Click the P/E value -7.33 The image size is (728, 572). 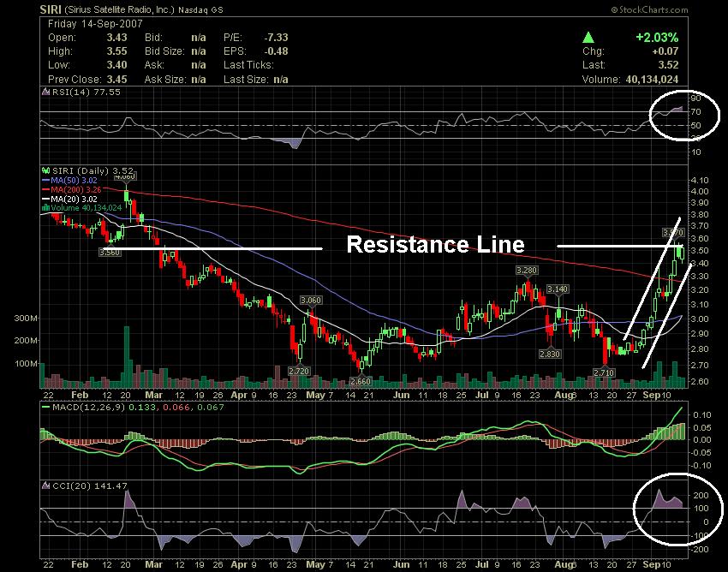click(x=276, y=38)
